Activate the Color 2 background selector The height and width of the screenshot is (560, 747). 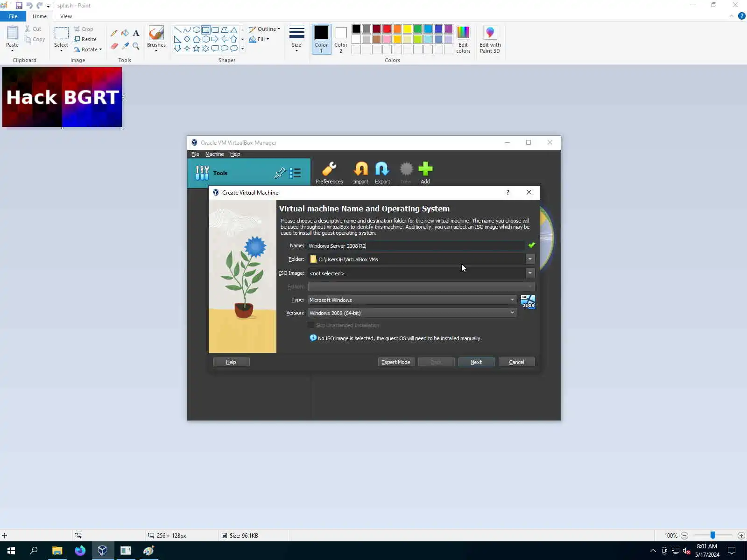[341, 39]
